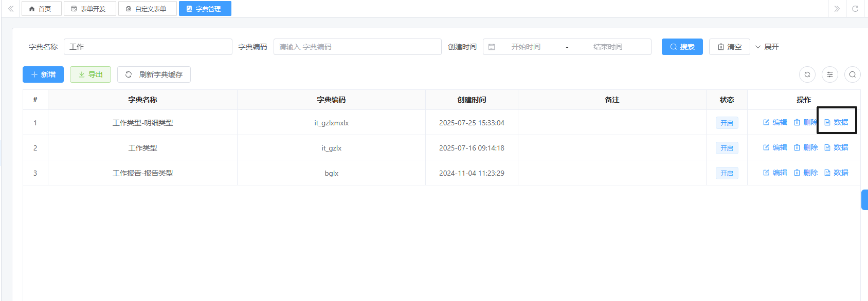Toggle 开启 status for 工作类型 row
The image size is (868, 301).
(727, 148)
